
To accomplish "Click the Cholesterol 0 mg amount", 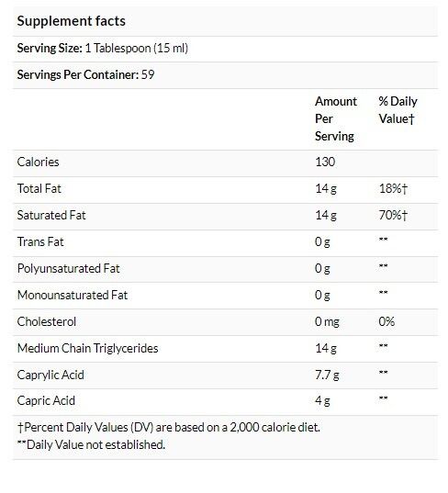I will [x=327, y=322].
